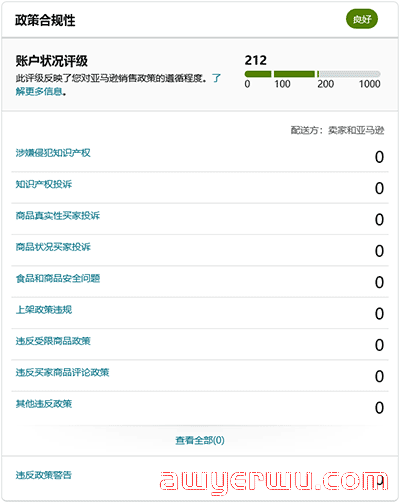The image size is (400, 503).
Task: Click the green 良好 status badge
Action: click(362, 19)
